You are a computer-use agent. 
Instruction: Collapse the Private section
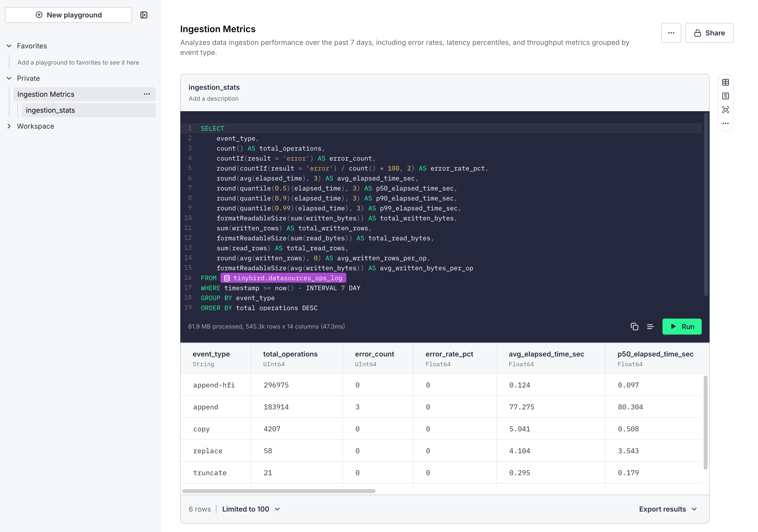9,78
